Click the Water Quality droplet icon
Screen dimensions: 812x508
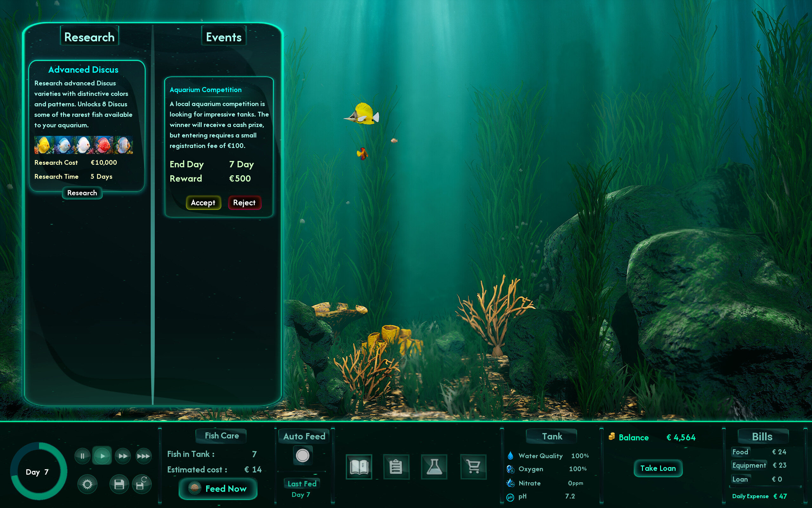[x=510, y=456]
